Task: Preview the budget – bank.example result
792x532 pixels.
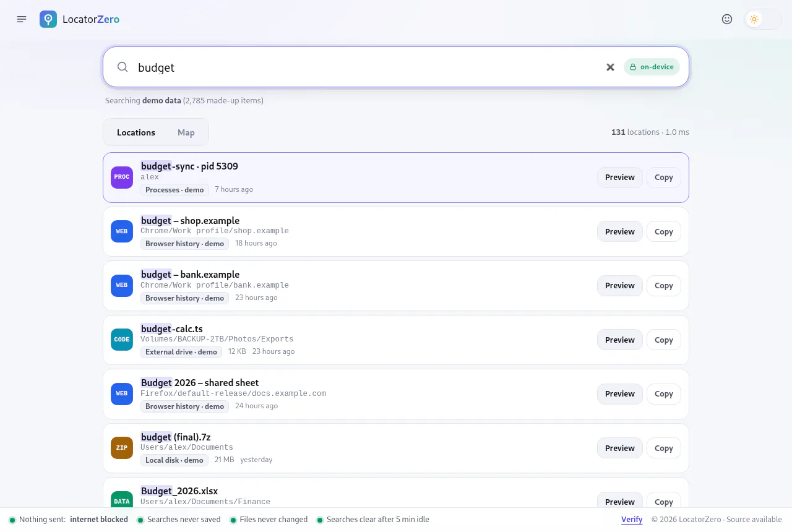Action: click(620, 286)
